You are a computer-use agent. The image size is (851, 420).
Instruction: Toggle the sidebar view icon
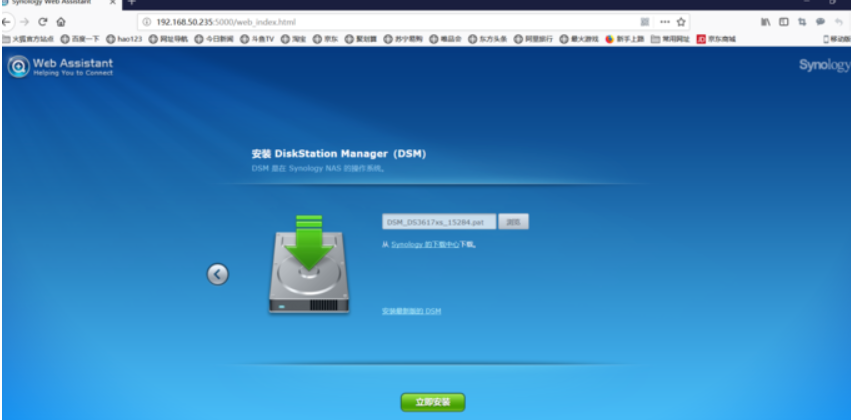784,22
